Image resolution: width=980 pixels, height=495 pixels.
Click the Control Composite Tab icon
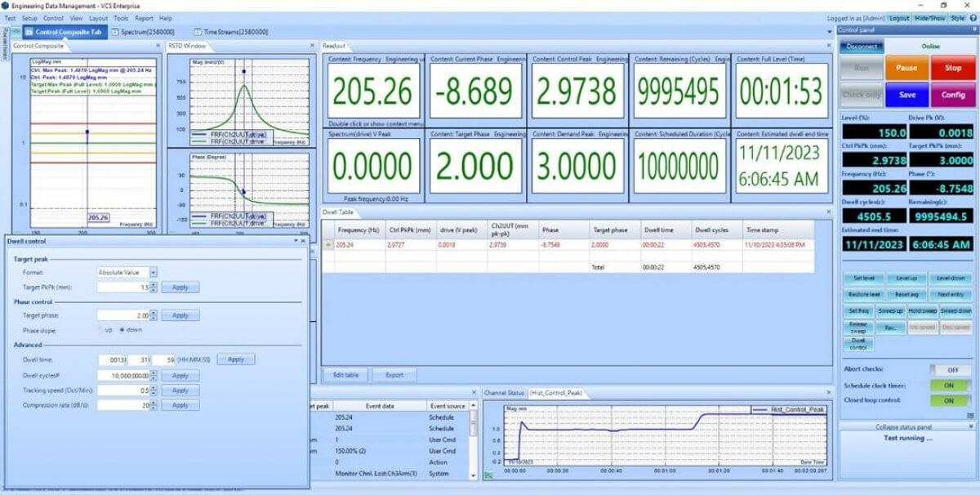click(x=29, y=32)
